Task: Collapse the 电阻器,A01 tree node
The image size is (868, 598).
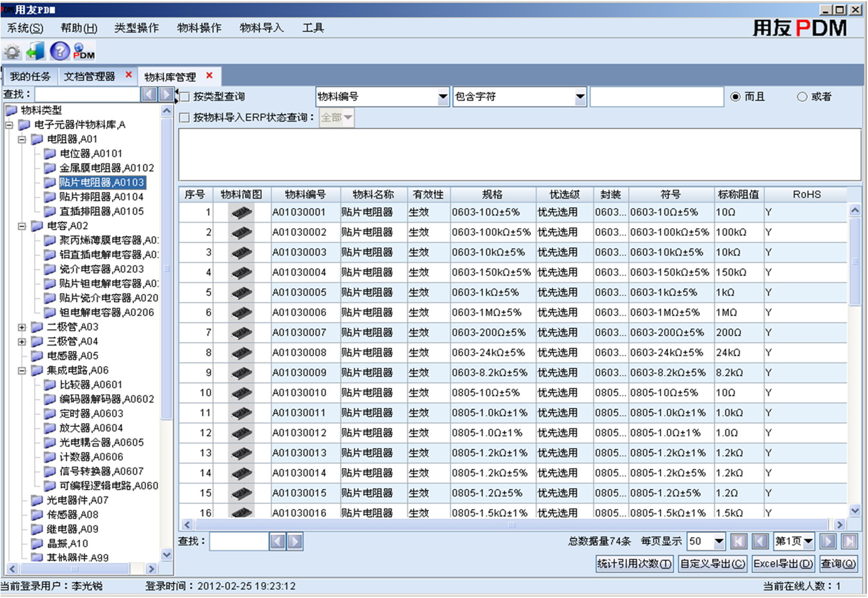Action: tap(22, 139)
